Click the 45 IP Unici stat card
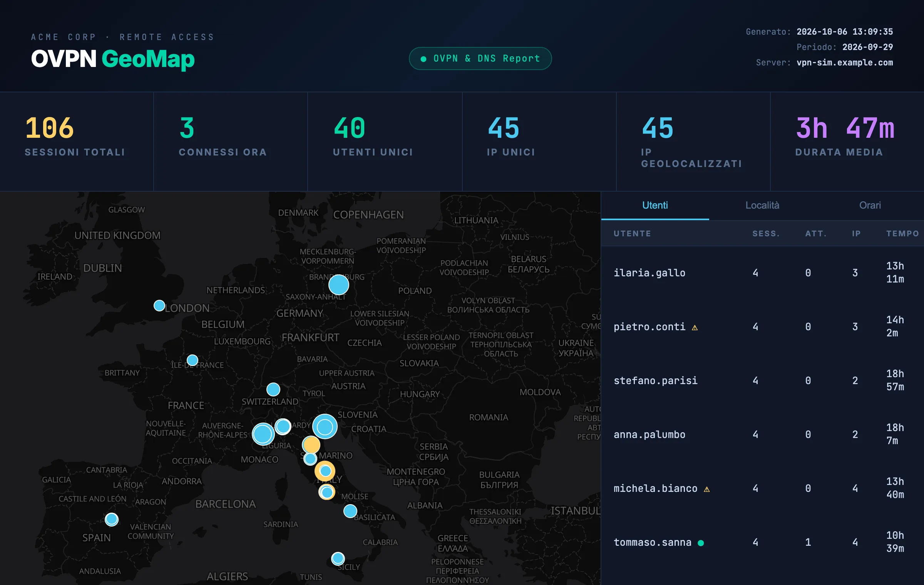Screen dimensions: 924x585 539,142
